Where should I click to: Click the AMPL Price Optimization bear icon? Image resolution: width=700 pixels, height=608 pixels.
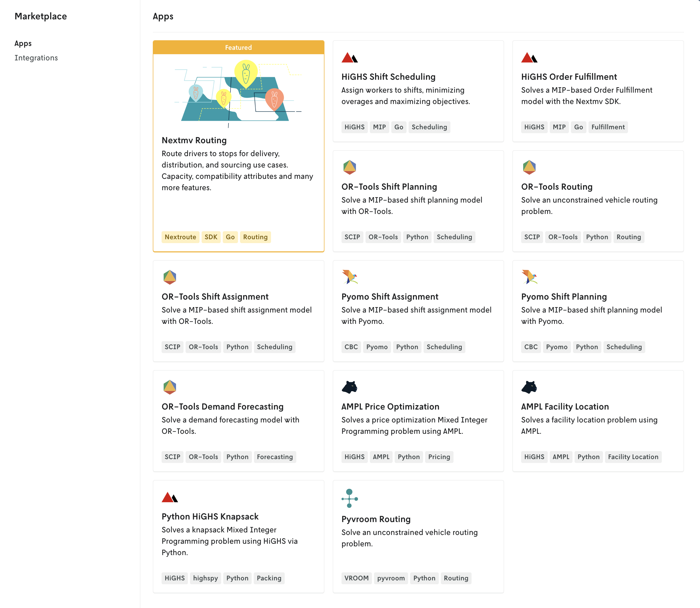click(x=350, y=387)
